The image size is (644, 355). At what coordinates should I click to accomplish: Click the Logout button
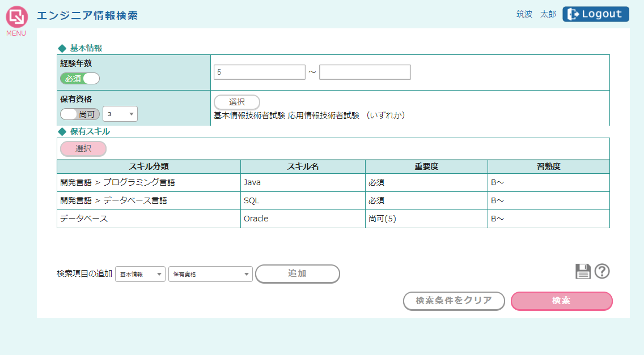coord(595,14)
